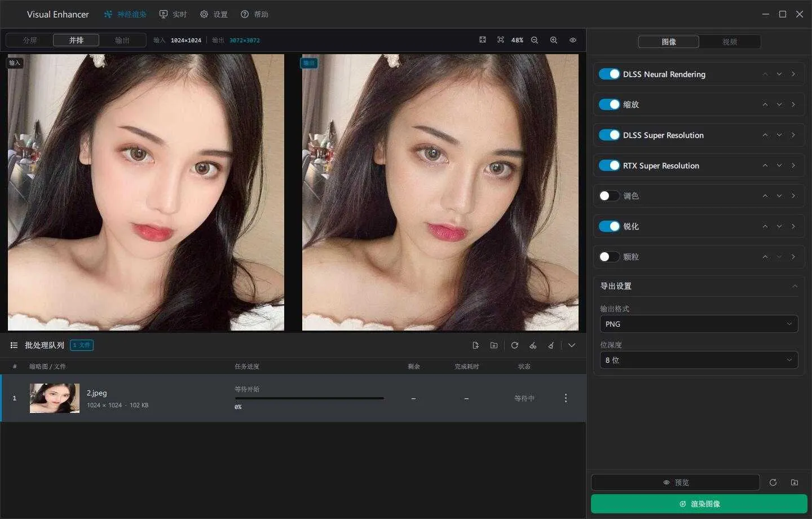This screenshot has width=812, height=519.
Task: Move 锐化 module down
Action: [x=779, y=226]
